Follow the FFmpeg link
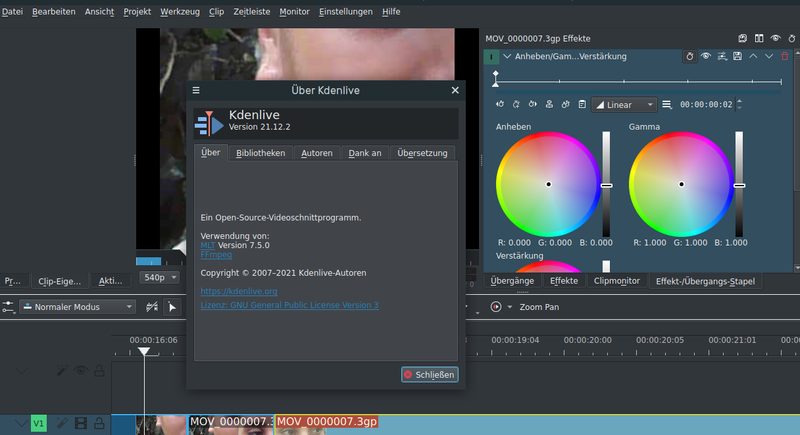800x435 pixels. pyautogui.click(x=216, y=254)
